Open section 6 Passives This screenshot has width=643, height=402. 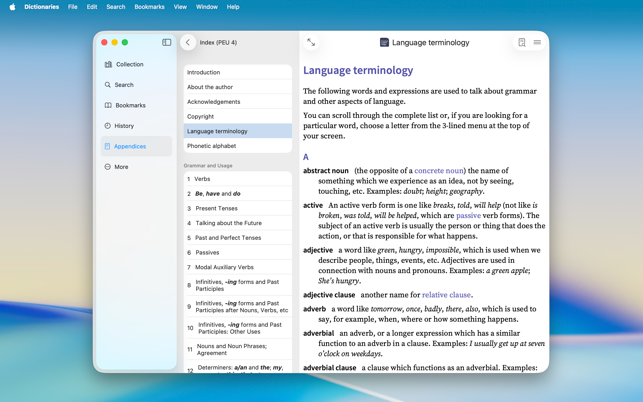[x=238, y=253]
